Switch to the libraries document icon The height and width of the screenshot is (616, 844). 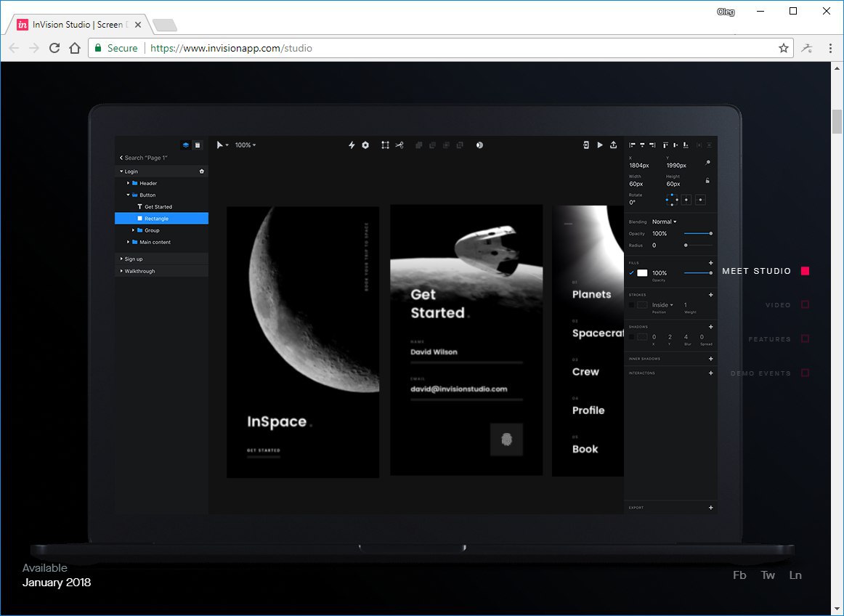pos(198,145)
